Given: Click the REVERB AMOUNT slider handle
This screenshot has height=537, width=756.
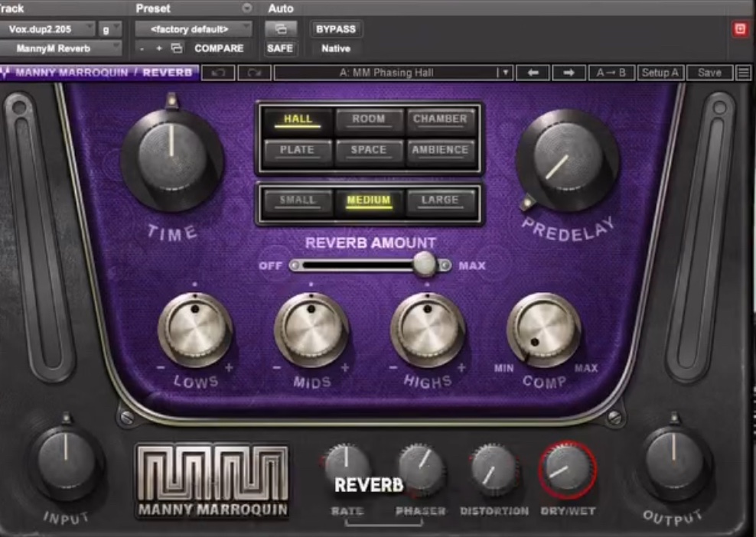Looking at the screenshot, I should point(425,264).
